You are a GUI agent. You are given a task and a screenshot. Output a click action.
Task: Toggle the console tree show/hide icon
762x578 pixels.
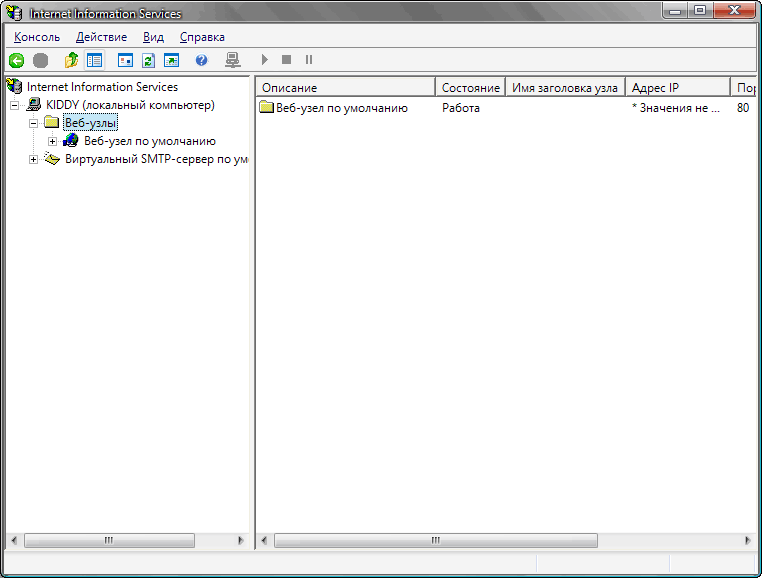tap(94, 60)
